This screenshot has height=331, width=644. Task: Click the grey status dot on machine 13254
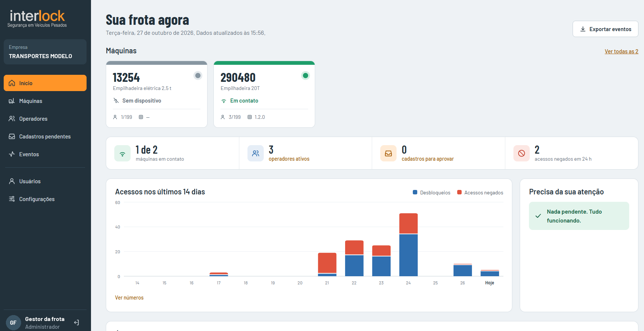[x=198, y=76]
